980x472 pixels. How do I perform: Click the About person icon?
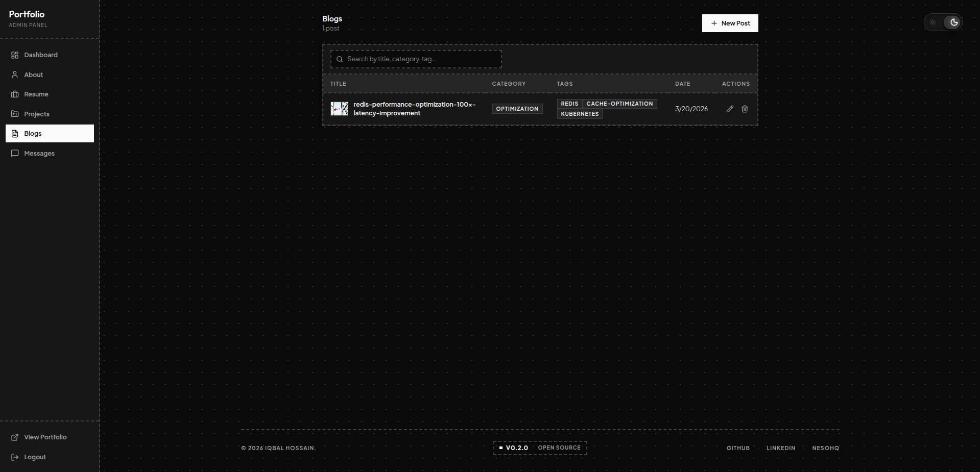(x=15, y=74)
